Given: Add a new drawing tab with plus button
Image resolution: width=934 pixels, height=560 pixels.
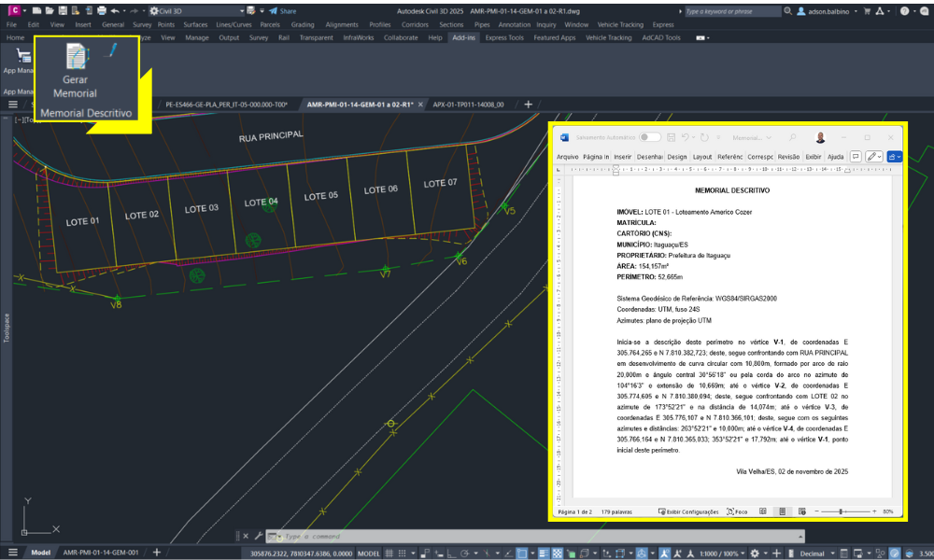Looking at the screenshot, I should coord(528,105).
